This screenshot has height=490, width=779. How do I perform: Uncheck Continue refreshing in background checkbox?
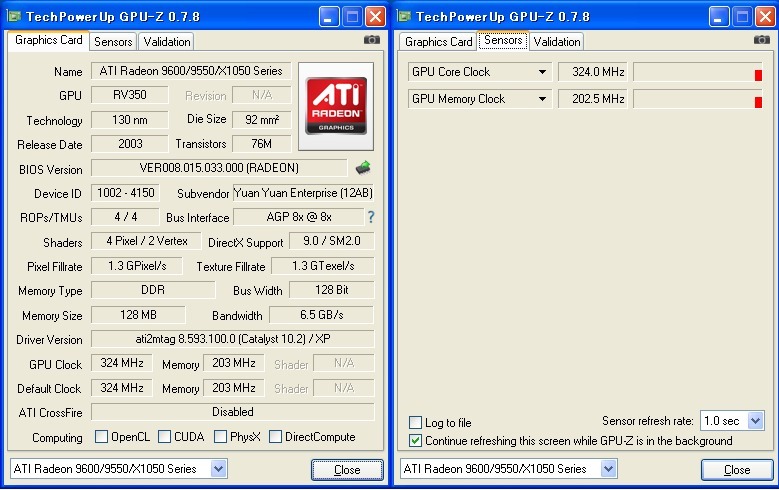click(415, 441)
